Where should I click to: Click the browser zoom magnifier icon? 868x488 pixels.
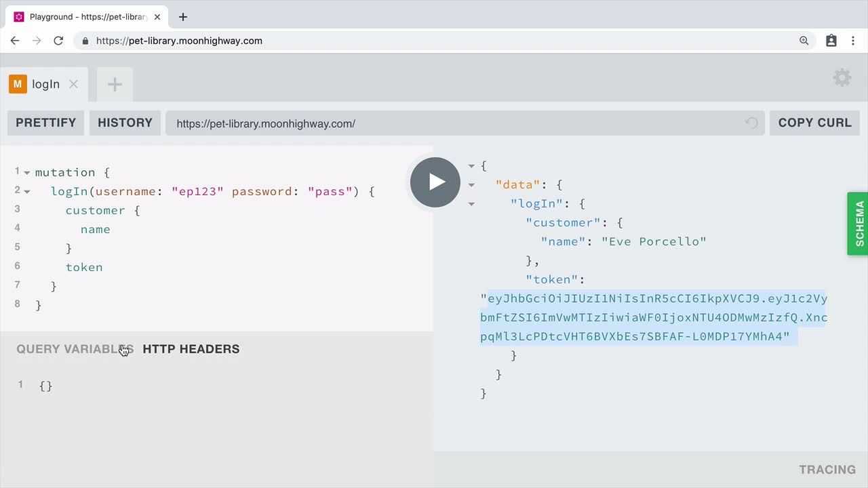804,41
